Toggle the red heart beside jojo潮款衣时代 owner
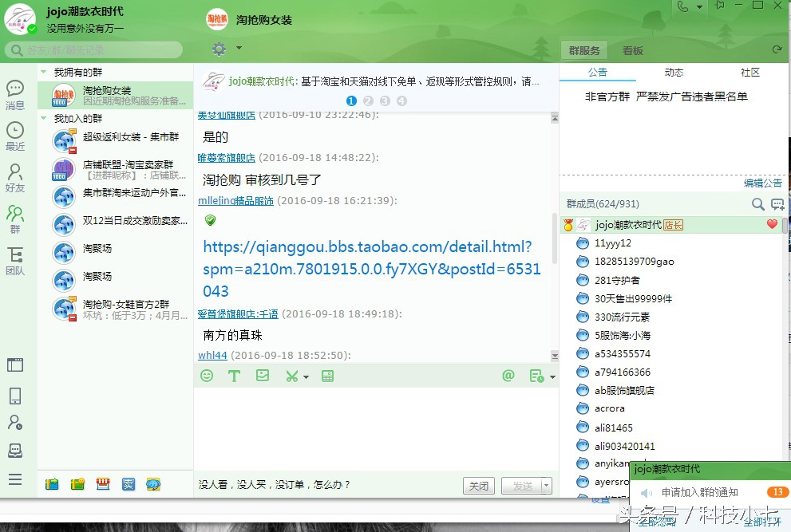This screenshot has height=532, width=791. tap(771, 224)
